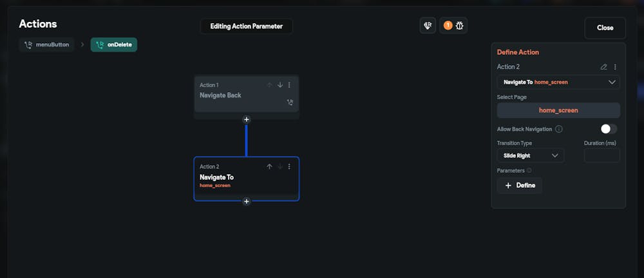Switch to the menuButton breadcrumb

46,45
